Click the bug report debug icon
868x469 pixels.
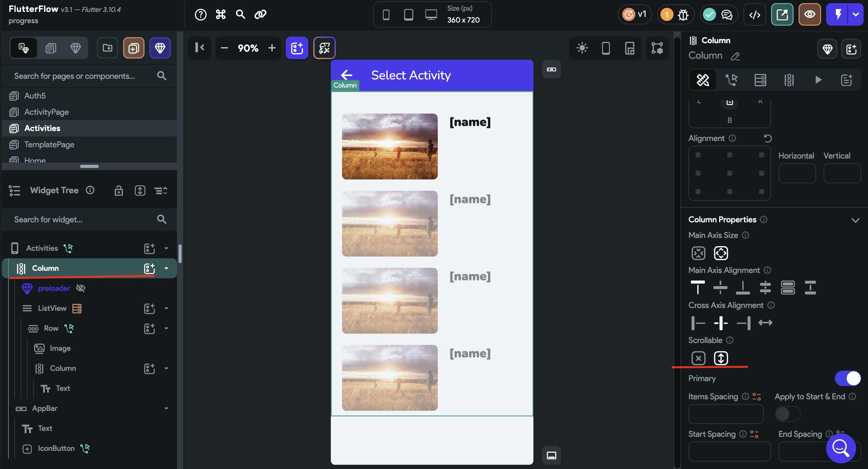pos(683,14)
